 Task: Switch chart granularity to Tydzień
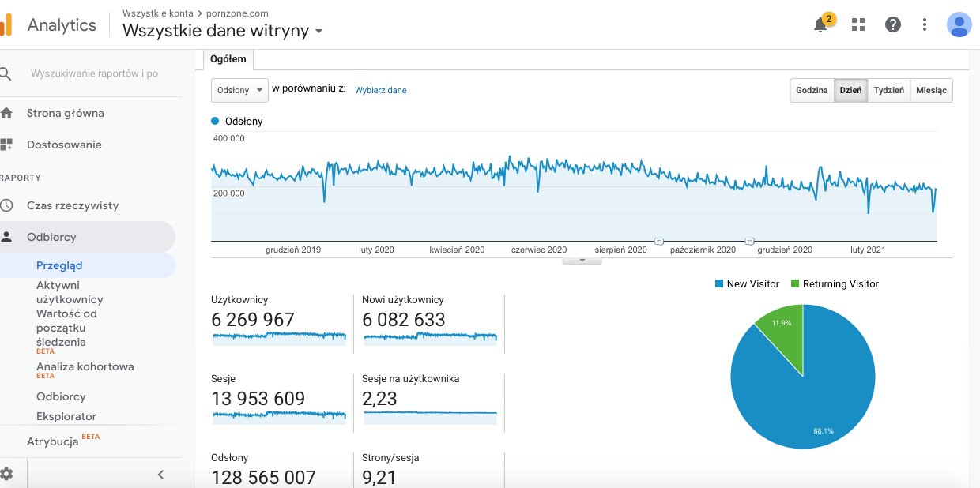pos(889,90)
